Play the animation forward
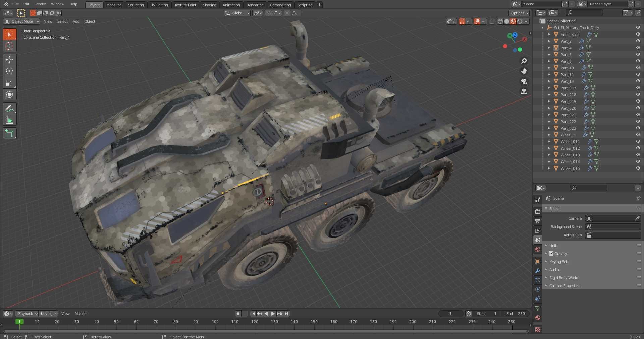 (x=273, y=314)
